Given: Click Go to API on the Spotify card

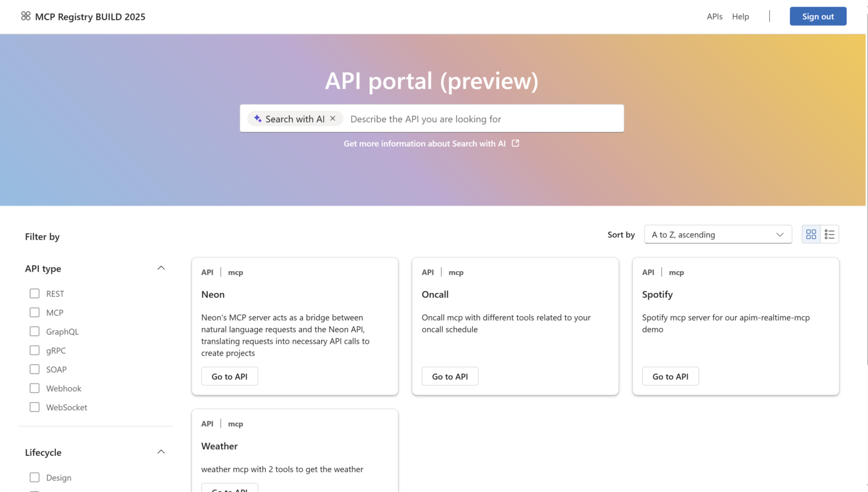Looking at the screenshot, I should (x=670, y=376).
